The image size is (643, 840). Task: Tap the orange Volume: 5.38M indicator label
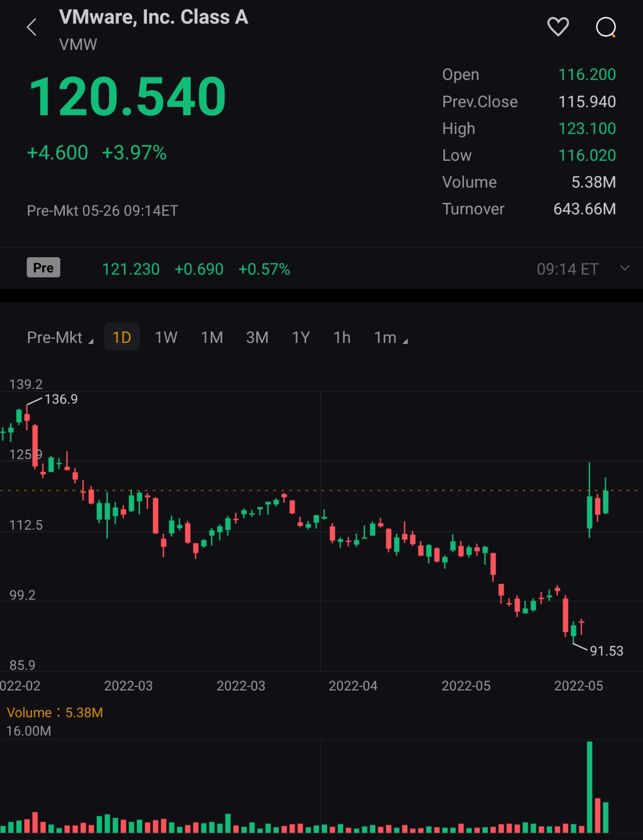click(x=55, y=712)
